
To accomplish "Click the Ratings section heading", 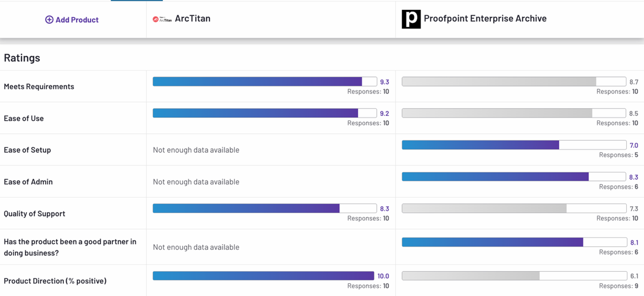I will (22, 58).
